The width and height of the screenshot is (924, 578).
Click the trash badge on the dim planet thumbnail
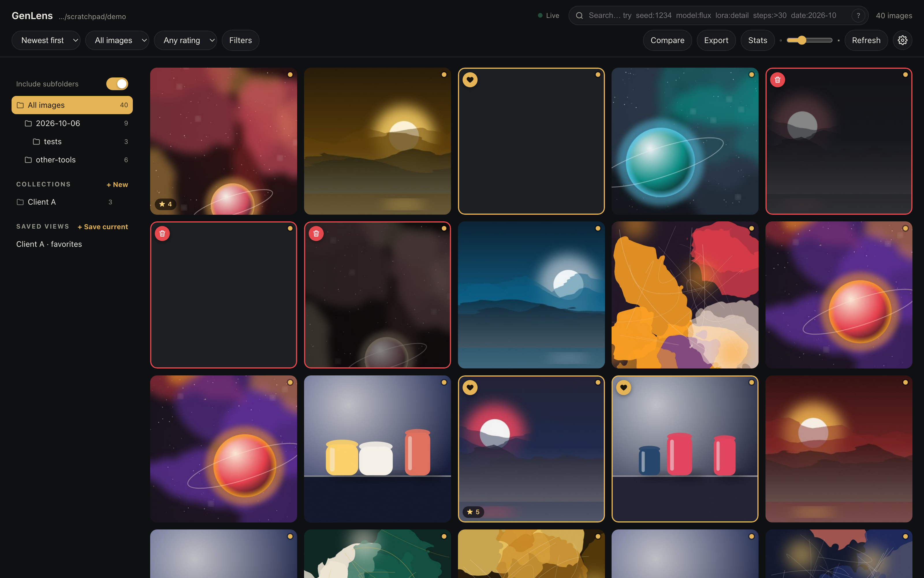pos(316,234)
